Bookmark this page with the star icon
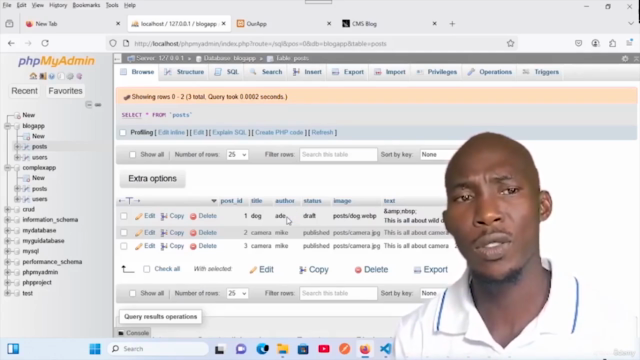Screen dimensions: 640x360 (x=510, y=43)
